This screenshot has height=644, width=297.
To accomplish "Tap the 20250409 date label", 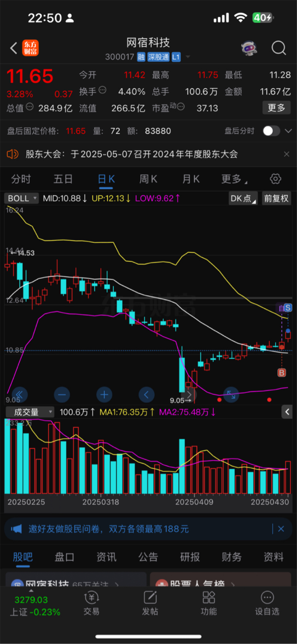I will point(194,502).
